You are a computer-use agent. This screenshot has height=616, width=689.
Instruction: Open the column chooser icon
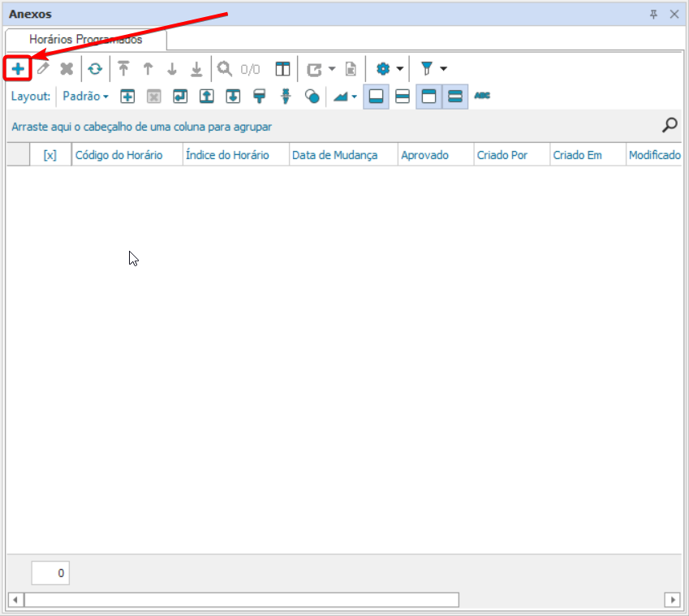pos(282,69)
